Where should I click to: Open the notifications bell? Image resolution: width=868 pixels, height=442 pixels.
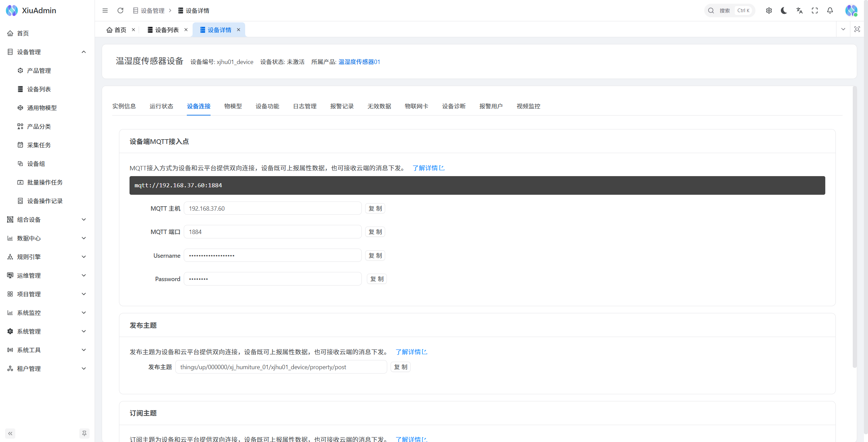pos(830,10)
